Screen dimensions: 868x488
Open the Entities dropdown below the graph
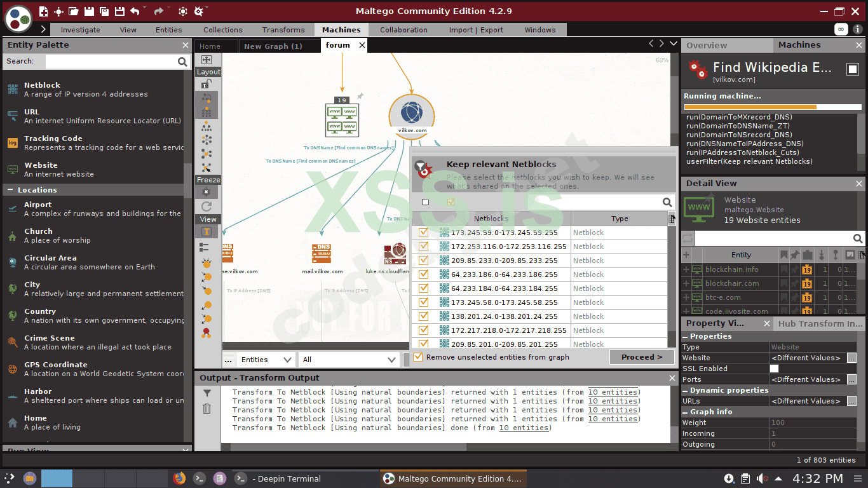click(265, 360)
